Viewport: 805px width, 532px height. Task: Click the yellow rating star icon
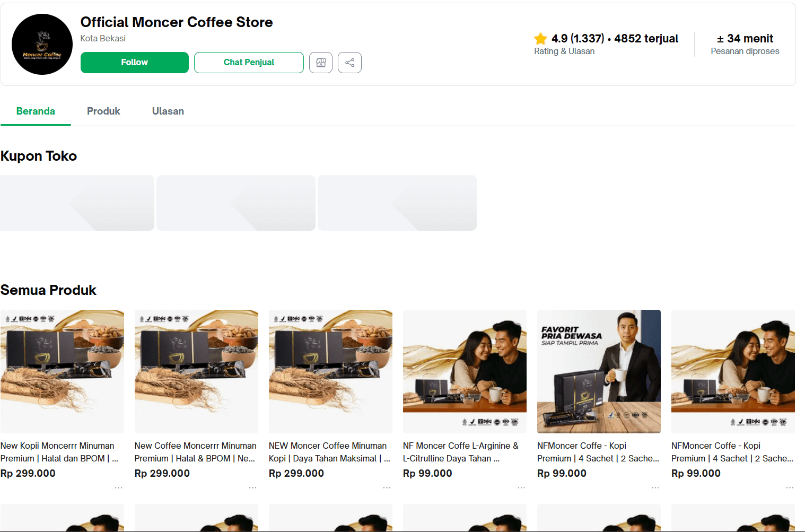tap(540, 39)
